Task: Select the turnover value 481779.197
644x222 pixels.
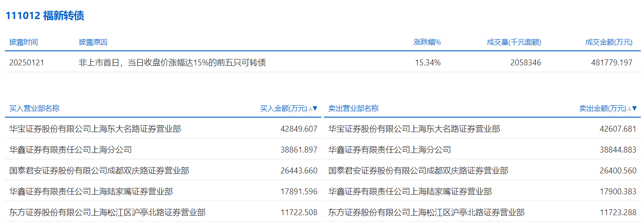Action: point(612,63)
